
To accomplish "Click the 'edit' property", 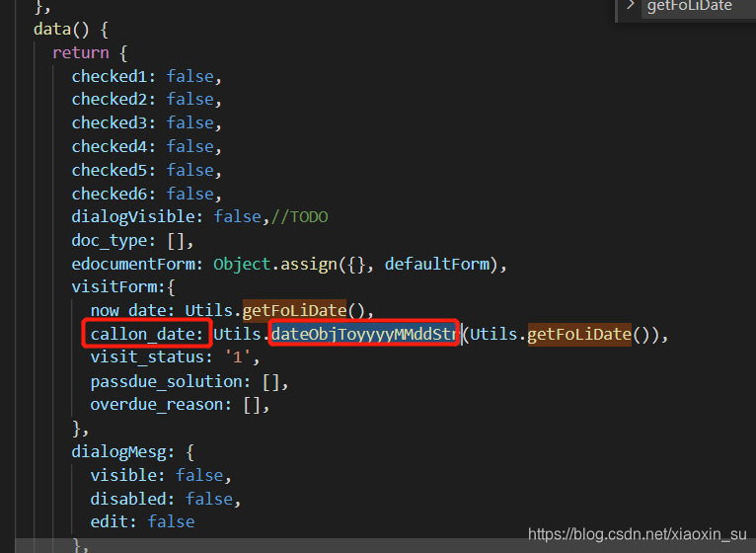I will click(x=109, y=522).
